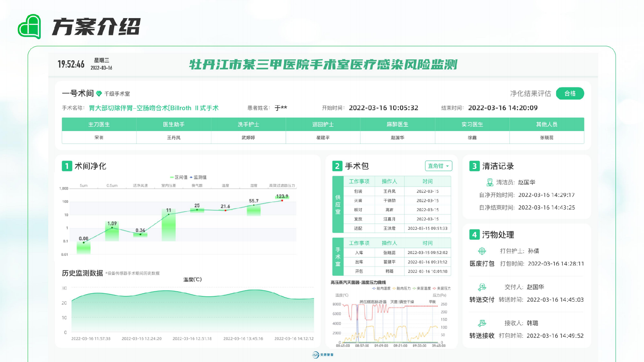Viewport: 644px width, 362px height.
Task: Select the 主刀医生 column header
Action: pyautogui.click(x=99, y=124)
